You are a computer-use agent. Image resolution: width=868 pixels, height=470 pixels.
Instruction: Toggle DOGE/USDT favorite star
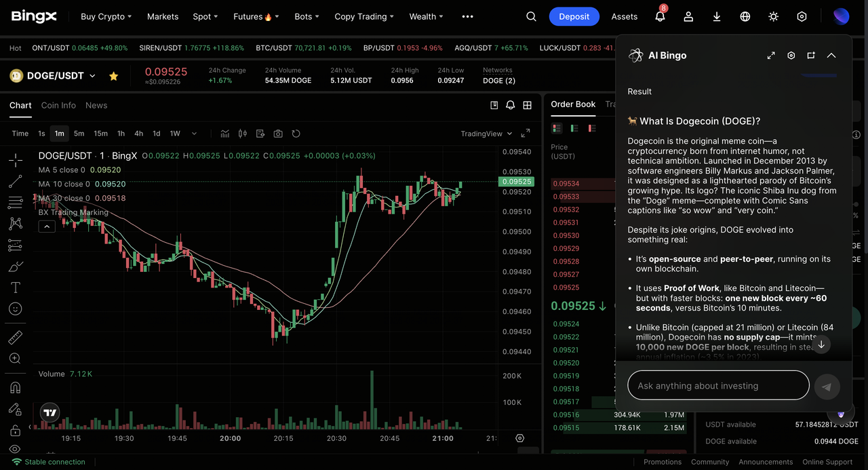[x=114, y=76]
